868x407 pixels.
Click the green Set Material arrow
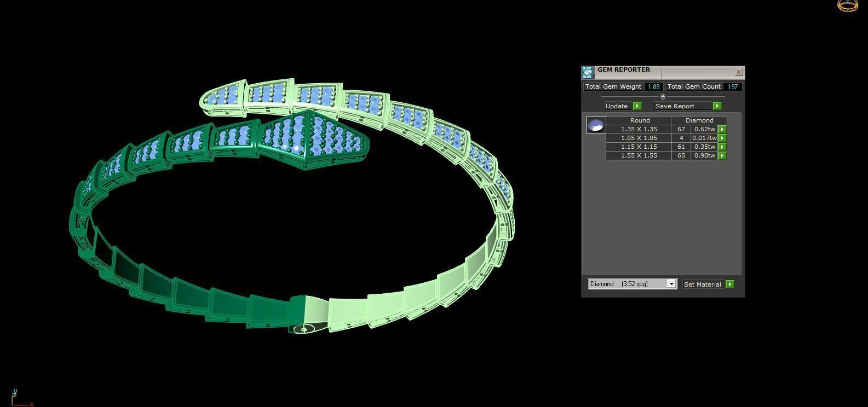pyautogui.click(x=730, y=284)
